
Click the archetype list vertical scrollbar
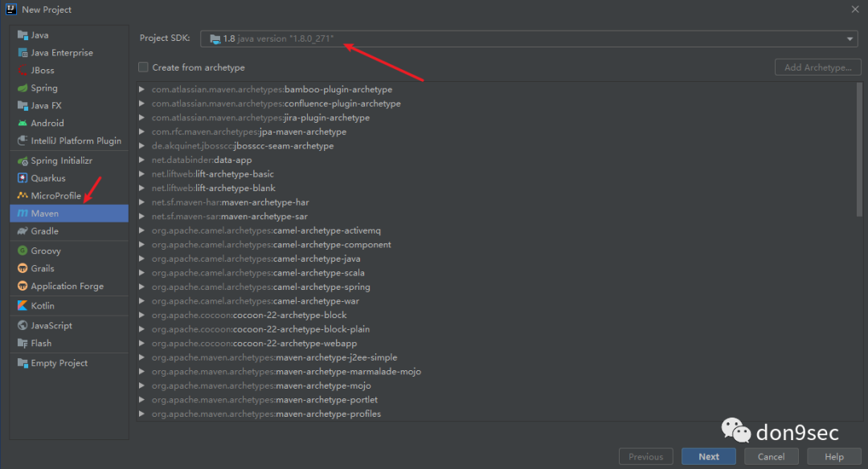pos(859,149)
